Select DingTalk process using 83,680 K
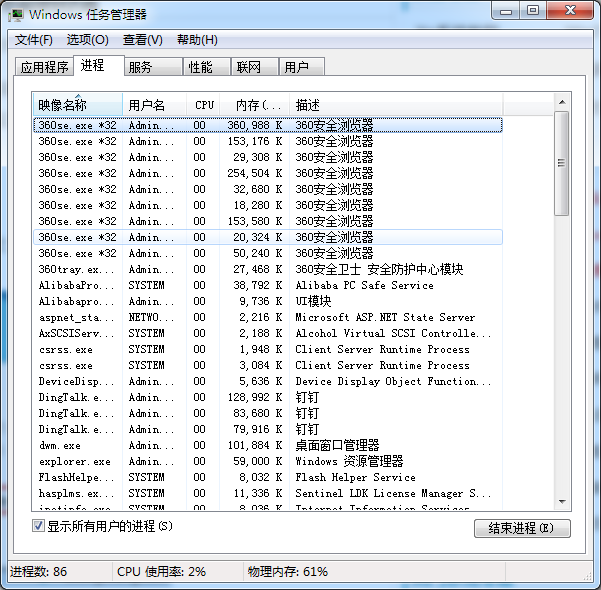The width and height of the screenshot is (601, 590). (268, 413)
